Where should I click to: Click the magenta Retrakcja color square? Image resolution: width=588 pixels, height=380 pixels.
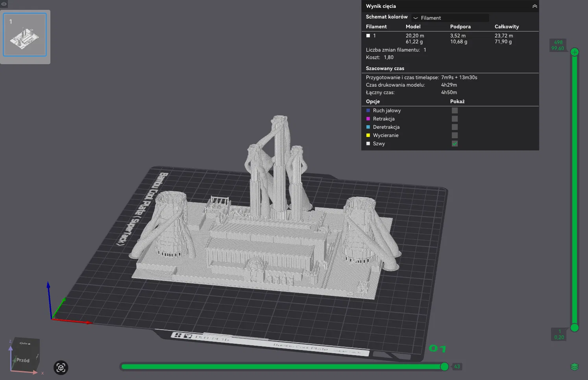click(x=368, y=119)
